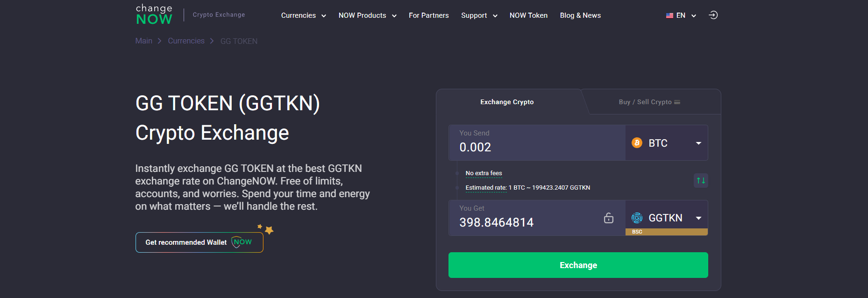868x298 pixels.
Task: Open the Blog & News page
Action: pyautogui.click(x=580, y=15)
